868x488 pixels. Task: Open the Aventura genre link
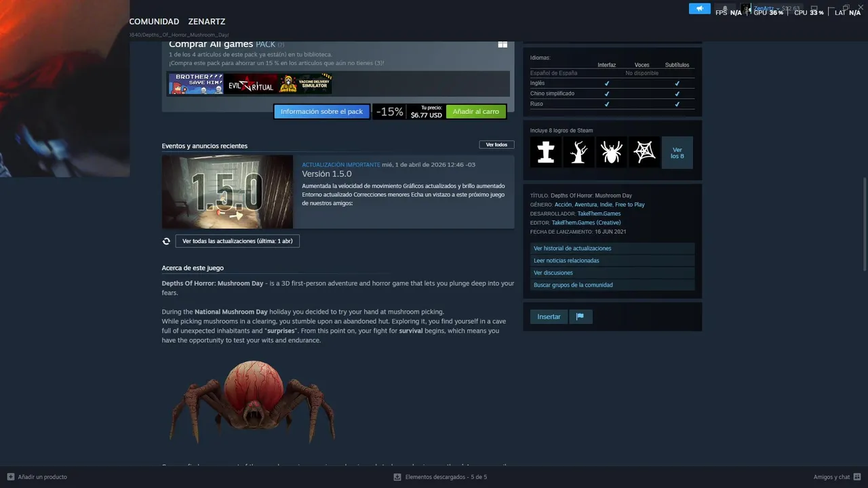(x=585, y=205)
